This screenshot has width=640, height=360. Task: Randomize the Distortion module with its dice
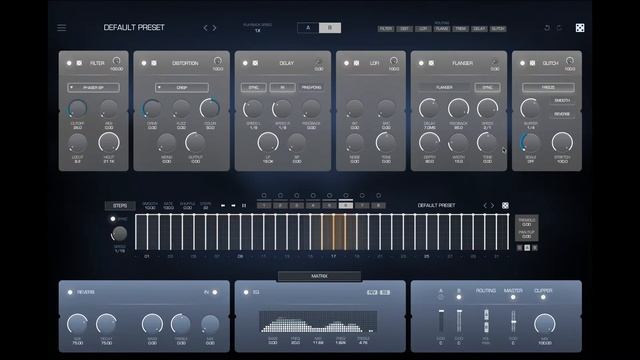154,63
